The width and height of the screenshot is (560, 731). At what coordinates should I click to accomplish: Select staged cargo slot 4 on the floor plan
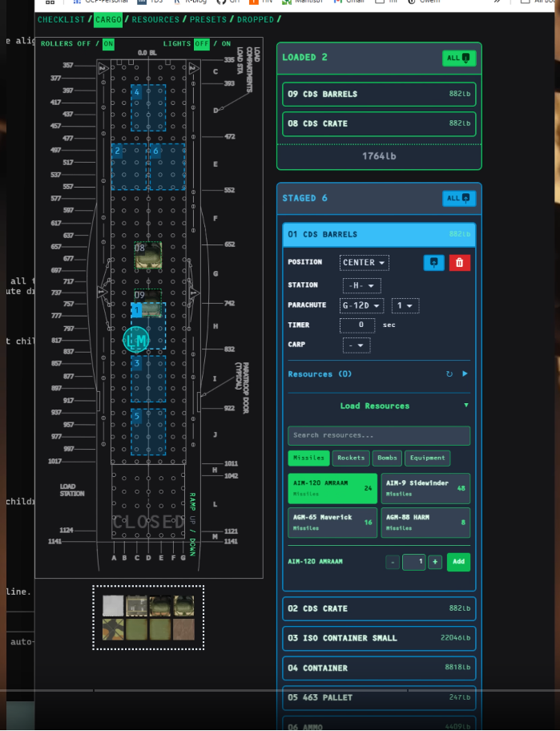148,107
